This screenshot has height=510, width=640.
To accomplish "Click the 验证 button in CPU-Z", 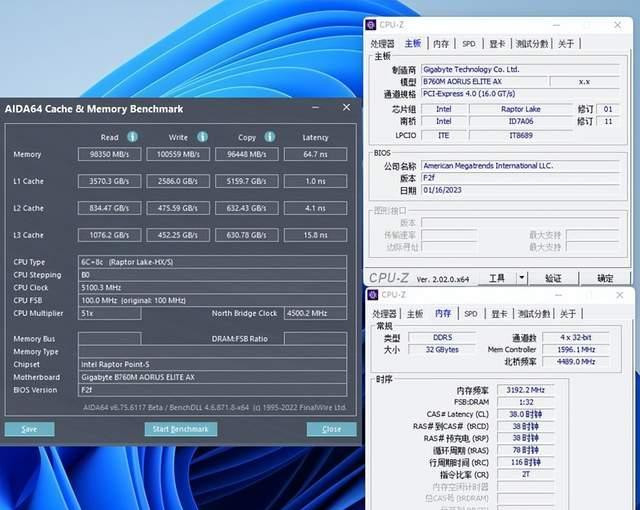I will [553, 278].
